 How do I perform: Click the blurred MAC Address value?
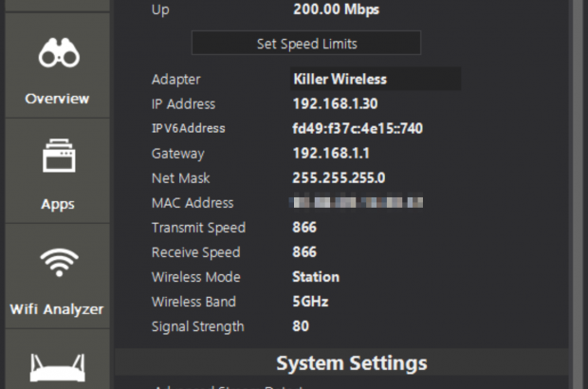pos(357,203)
